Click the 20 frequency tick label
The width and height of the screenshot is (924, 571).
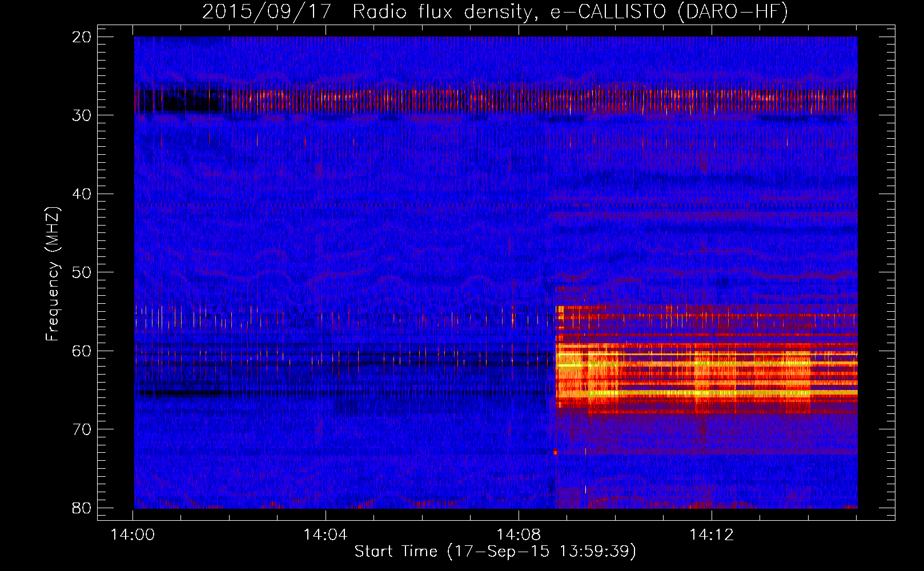[82, 37]
